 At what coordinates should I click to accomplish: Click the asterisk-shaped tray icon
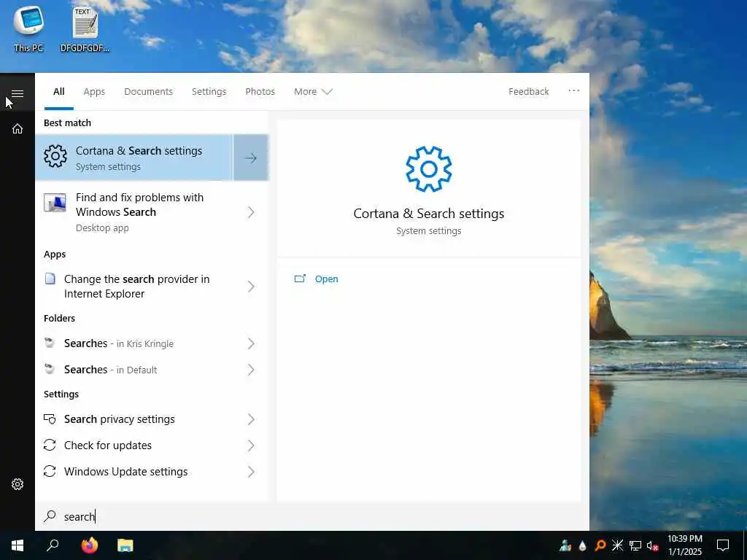617,545
